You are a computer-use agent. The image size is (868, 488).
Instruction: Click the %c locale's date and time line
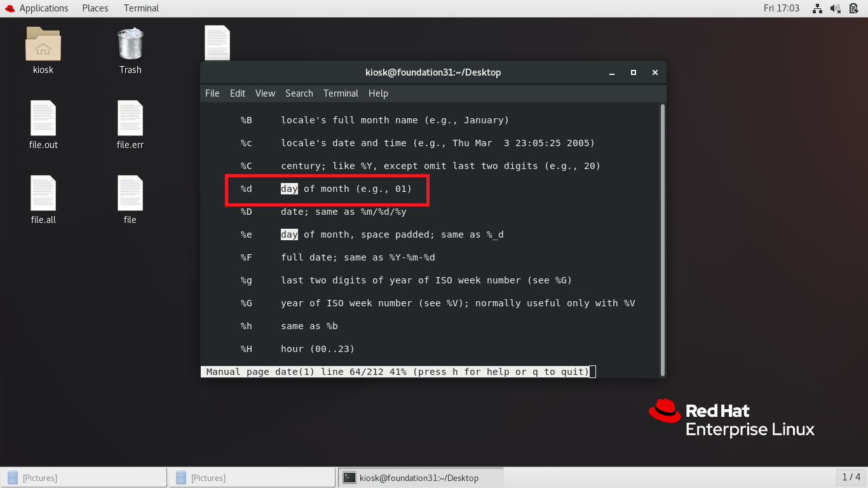[x=417, y=143]
